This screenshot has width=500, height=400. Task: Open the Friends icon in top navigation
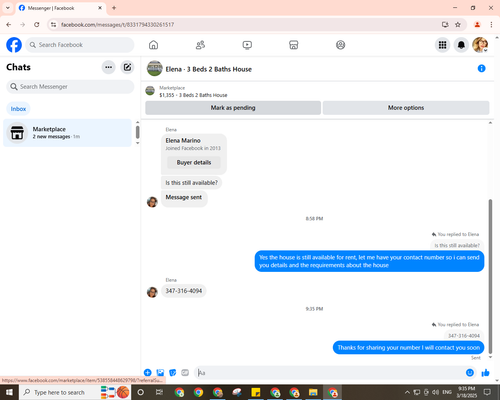[200, 45]
